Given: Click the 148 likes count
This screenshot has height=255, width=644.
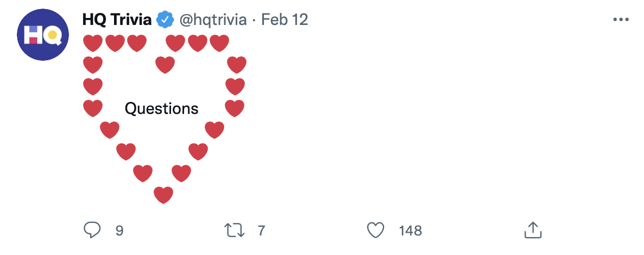Looking at the screenshot, I should click(411, 231).
